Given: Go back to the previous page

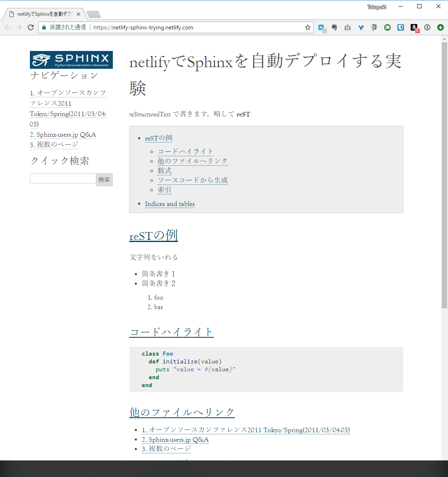Looking at the screenshot, I should (x=7, y=27).
